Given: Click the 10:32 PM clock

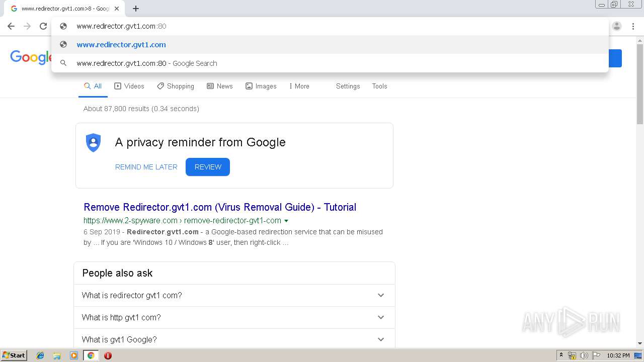Looking at the screenshot, I should 618,355.
